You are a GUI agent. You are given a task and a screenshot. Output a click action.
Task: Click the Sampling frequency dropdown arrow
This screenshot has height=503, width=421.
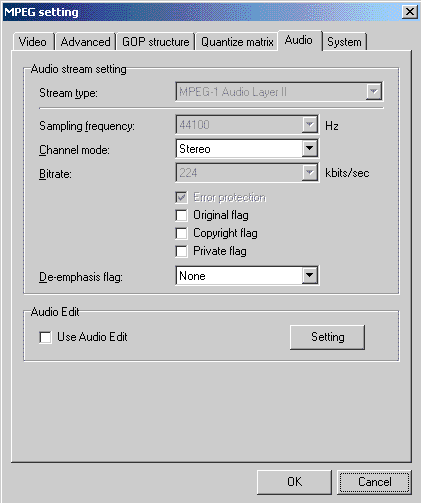(310, 125)
